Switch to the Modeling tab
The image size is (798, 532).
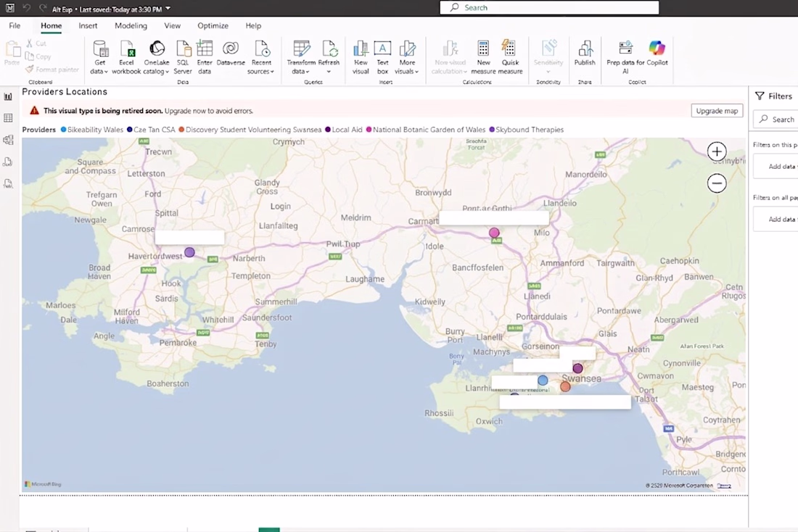pos(131,25)
